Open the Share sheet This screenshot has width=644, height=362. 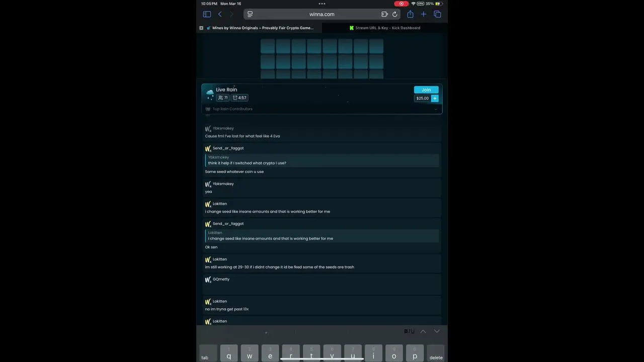click(x=410, y=14)
